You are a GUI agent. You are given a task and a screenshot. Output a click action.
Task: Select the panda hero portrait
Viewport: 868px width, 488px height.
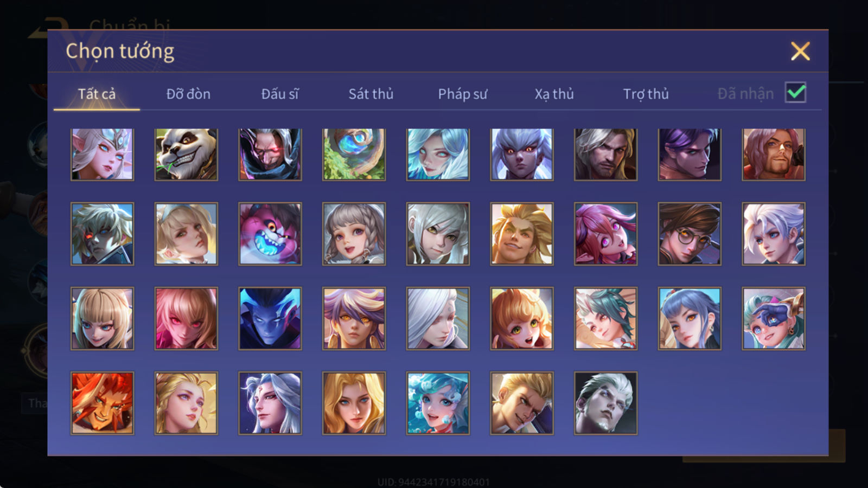point(186,154)
